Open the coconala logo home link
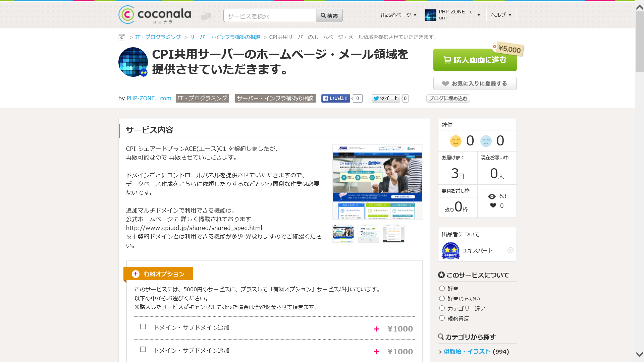The height and width of the screenshot is (362, 644). [155, 15]
